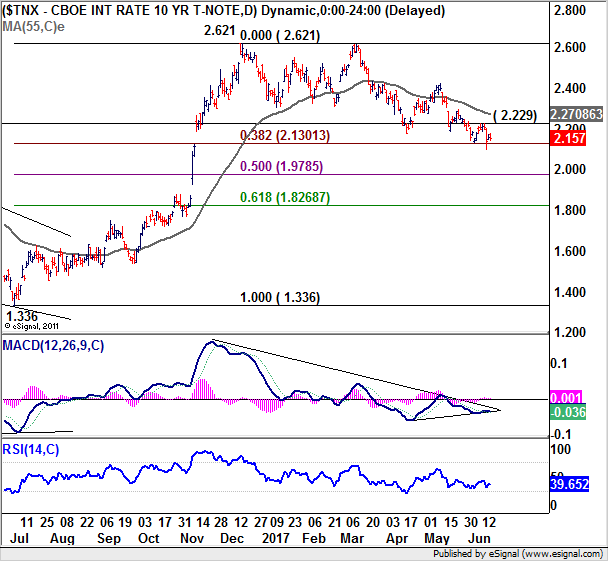Click the Mar month label on time axis

[352, 539]
